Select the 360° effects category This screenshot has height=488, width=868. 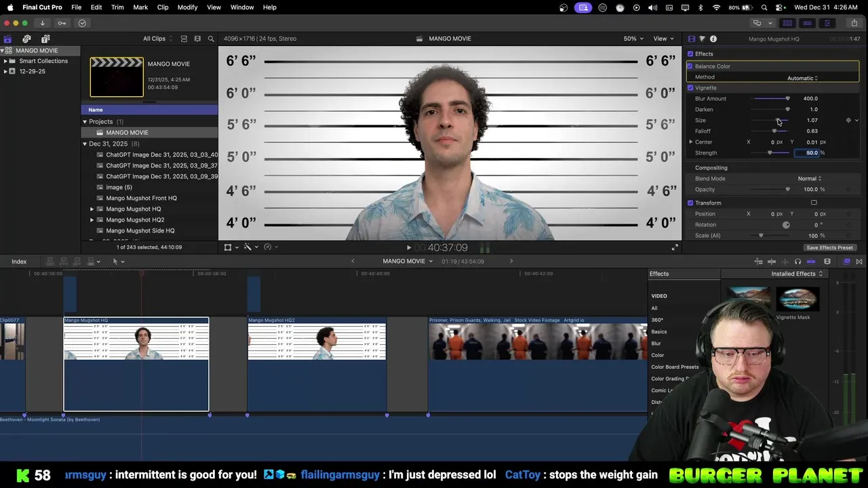[x=657, y=320]
